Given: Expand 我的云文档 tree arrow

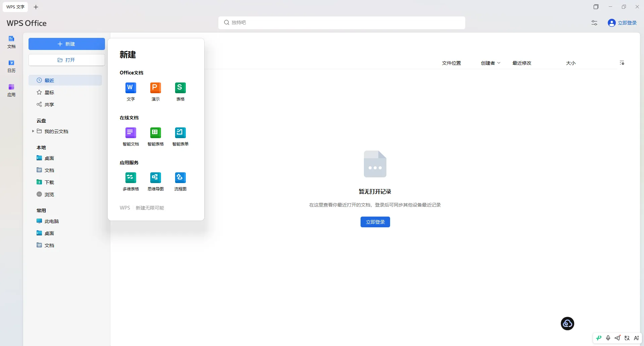Looking at the screenshot, I should click(33, 131).
